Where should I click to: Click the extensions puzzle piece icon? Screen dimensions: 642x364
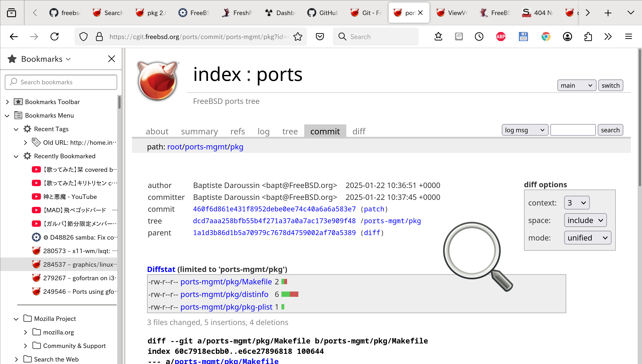588,37
